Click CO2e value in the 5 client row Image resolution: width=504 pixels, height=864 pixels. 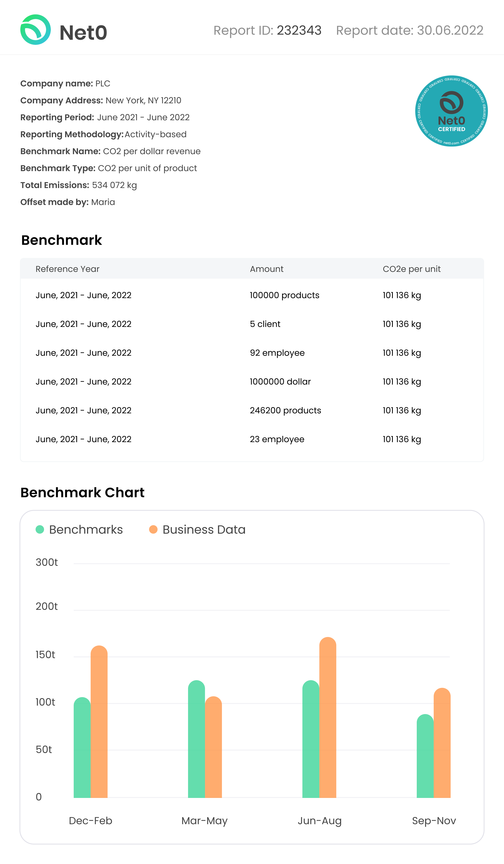[x=402, y=324]
